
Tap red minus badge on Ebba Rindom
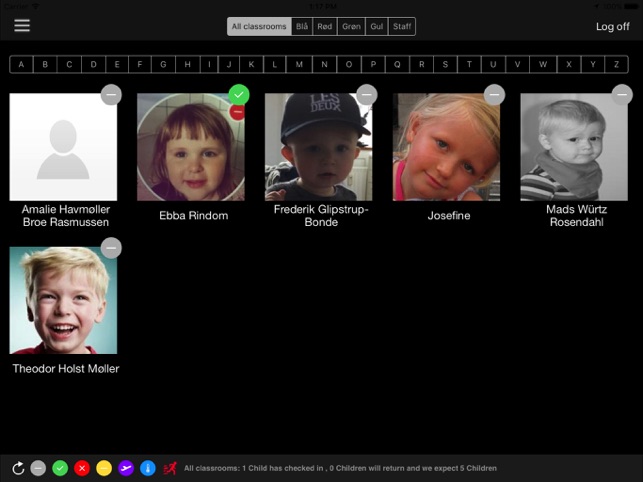(x=237, y=112)
